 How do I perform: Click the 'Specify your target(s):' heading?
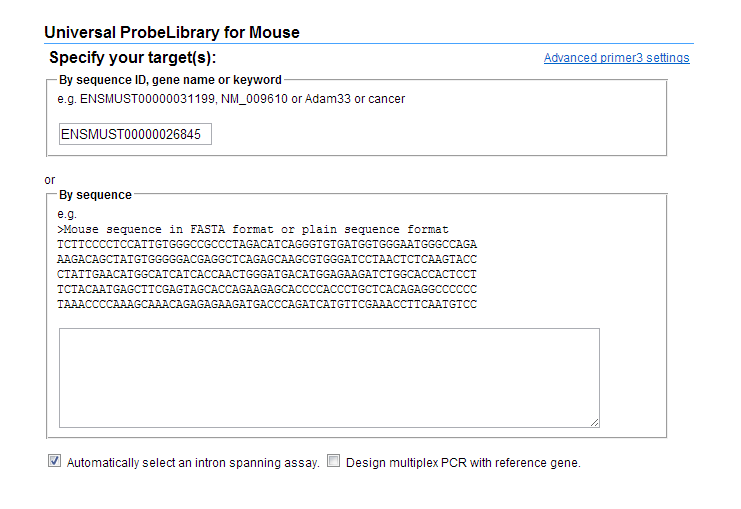click(133, 58)
